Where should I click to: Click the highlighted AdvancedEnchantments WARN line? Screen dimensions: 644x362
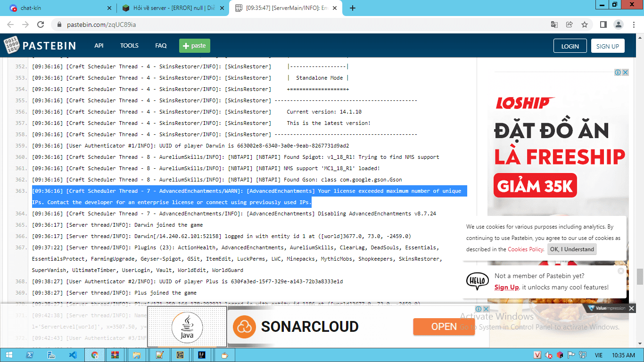click(249, 197)
